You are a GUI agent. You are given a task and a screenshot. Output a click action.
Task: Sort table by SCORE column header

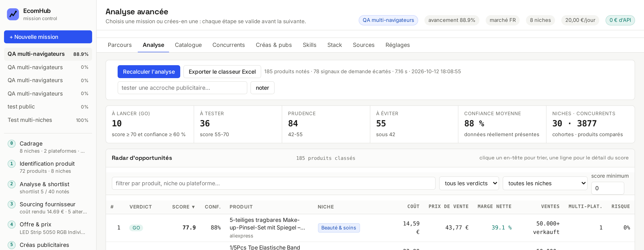pyautogui.click(x=183, y=207)
